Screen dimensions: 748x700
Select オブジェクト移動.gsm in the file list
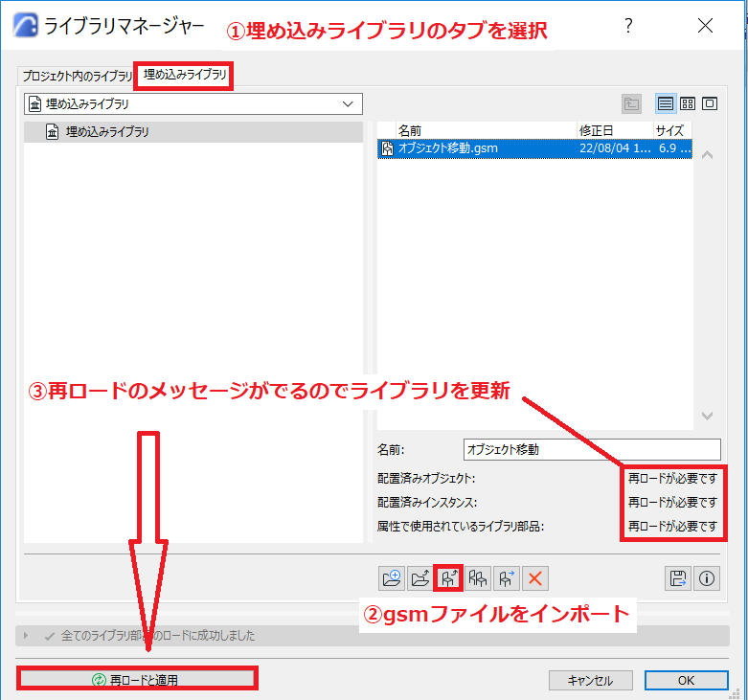[x=534, y=148]
